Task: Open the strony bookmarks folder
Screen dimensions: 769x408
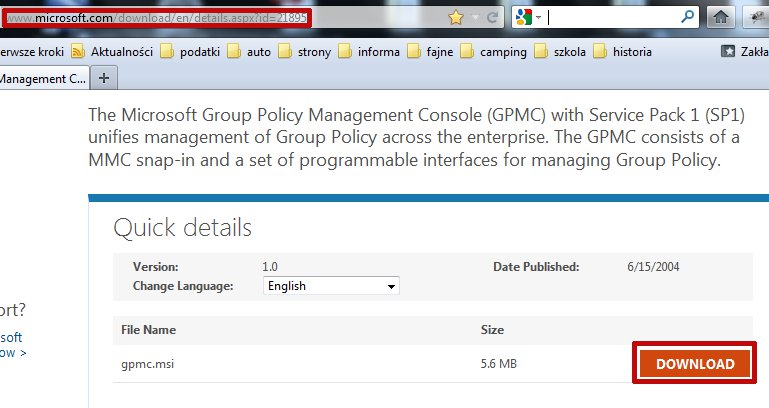Action: 305,51
